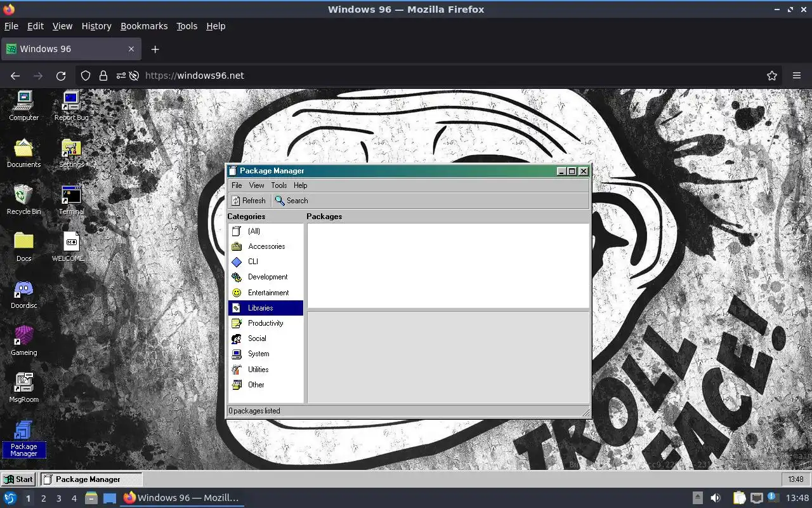This screenshot has height=508, width=812.
Task: Select the Package Manager desktop icon
Action: point(23,439)
